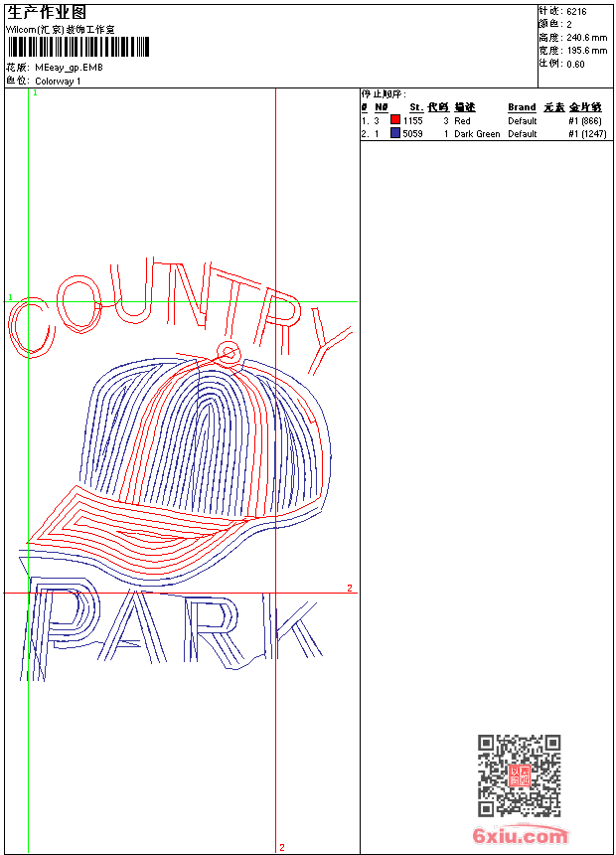The width and height of the screenshot is (616, 855).
Task: Click the dark blue color swatch in row 2
Action: 395,133
